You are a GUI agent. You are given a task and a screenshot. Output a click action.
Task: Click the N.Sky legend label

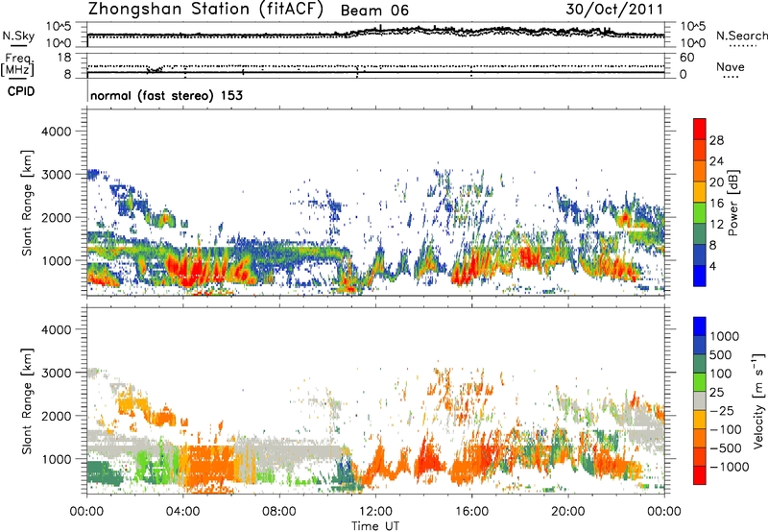point(18,36)
